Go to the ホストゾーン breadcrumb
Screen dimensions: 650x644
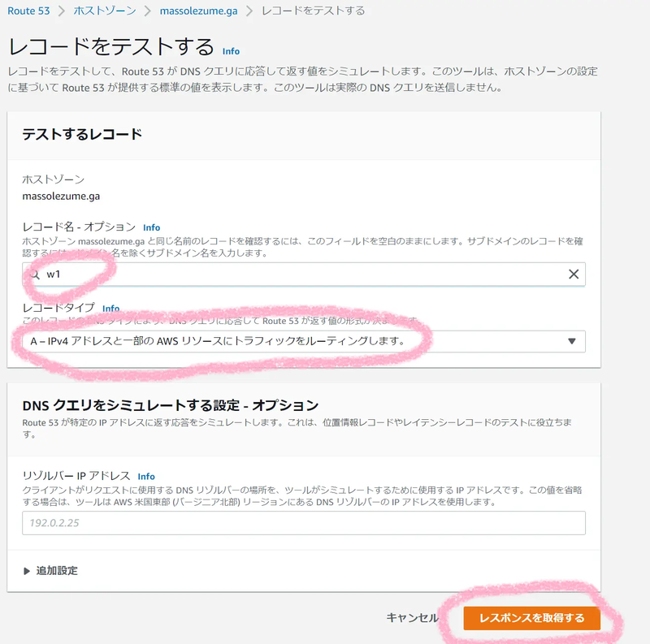click(x=105, y=11)
